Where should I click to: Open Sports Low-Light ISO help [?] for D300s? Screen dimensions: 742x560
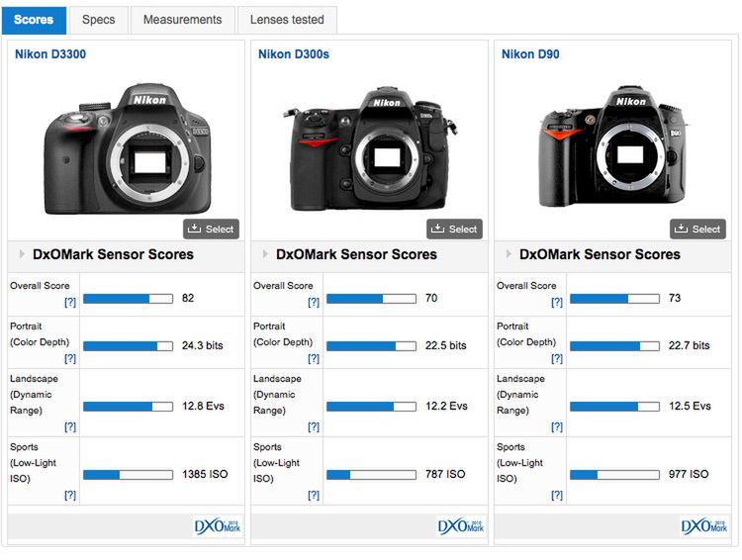tap(314, 495)
